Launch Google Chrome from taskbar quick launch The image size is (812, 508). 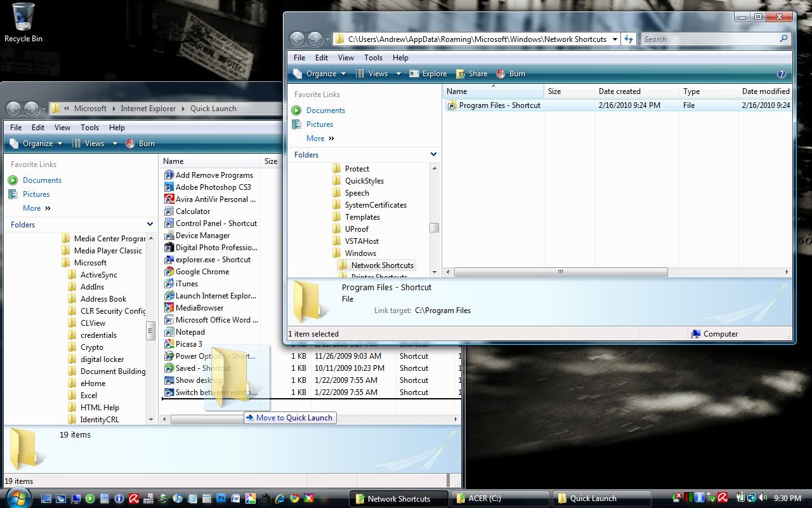point(294,498)
